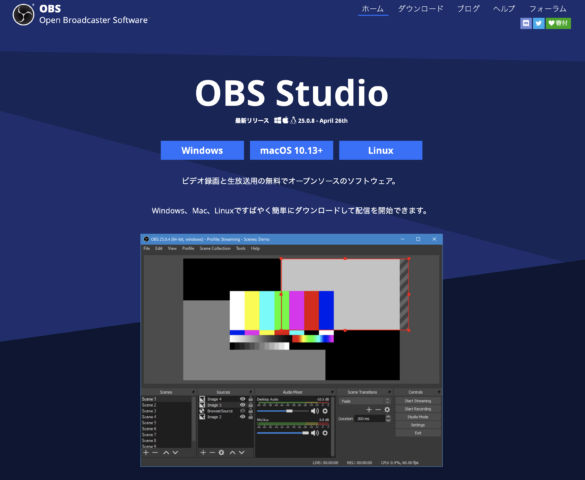Viewport: 585px width, 480px height.
Task: Click Exit in Controls panel
Action: (x=418, y=433)
